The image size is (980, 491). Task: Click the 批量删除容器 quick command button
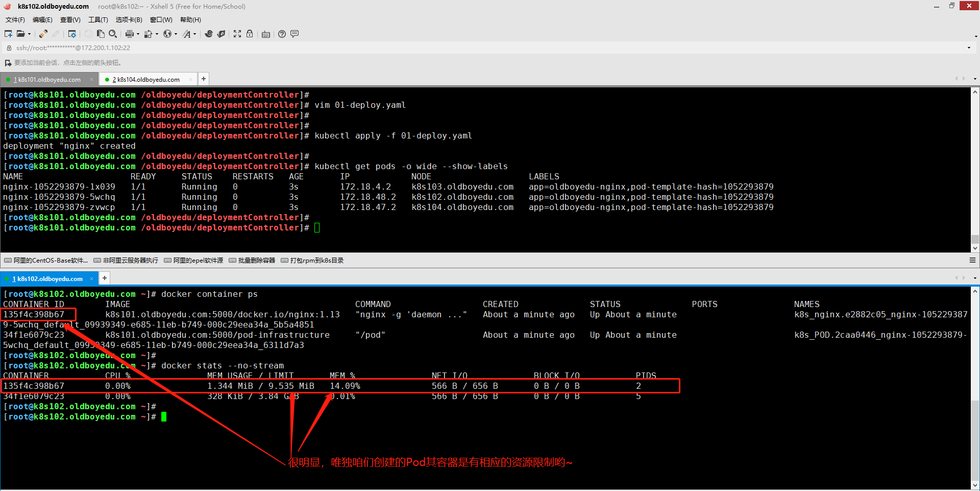(x=252, y=261)
